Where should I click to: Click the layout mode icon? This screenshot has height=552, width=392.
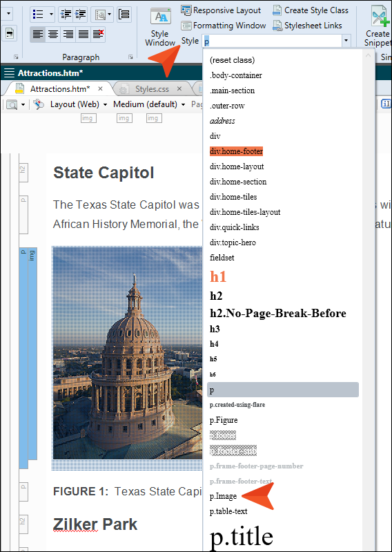click(39, 104)
